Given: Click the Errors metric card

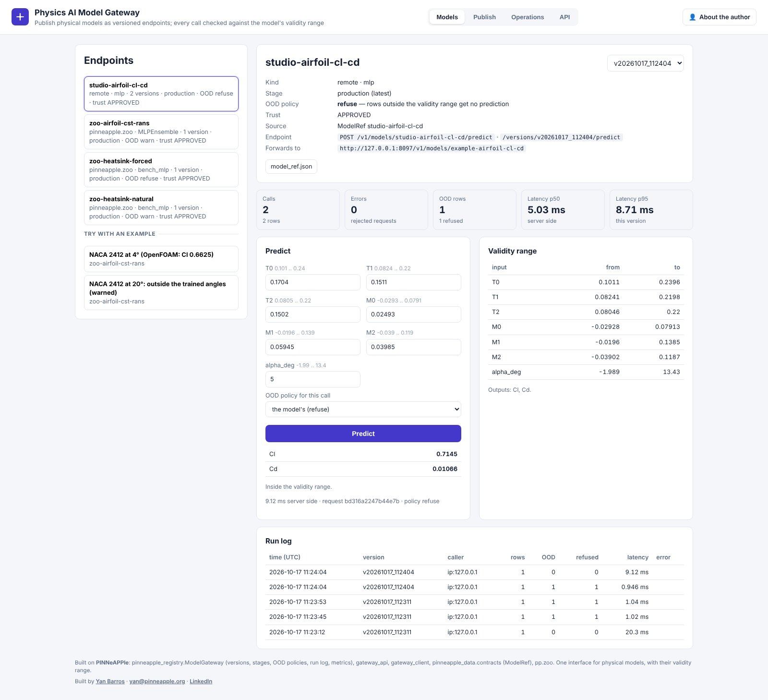Looking at the screenshot, I should [386, 210].
